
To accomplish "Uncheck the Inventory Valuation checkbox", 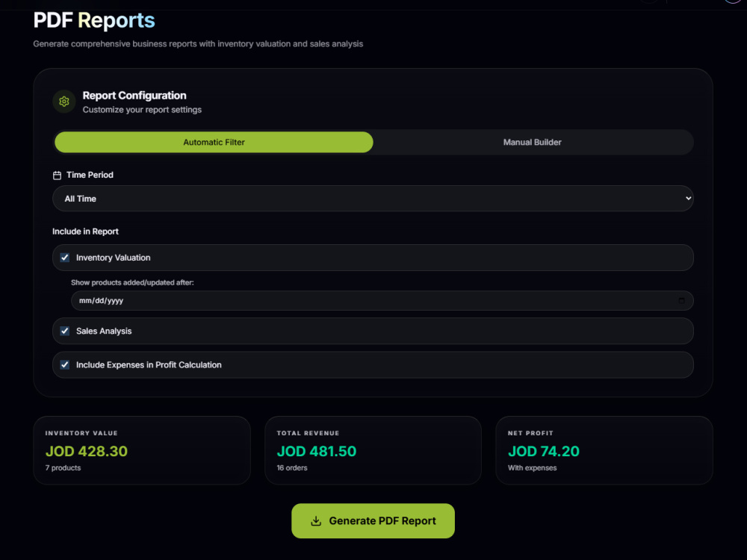I will click(x=65, y=258).
